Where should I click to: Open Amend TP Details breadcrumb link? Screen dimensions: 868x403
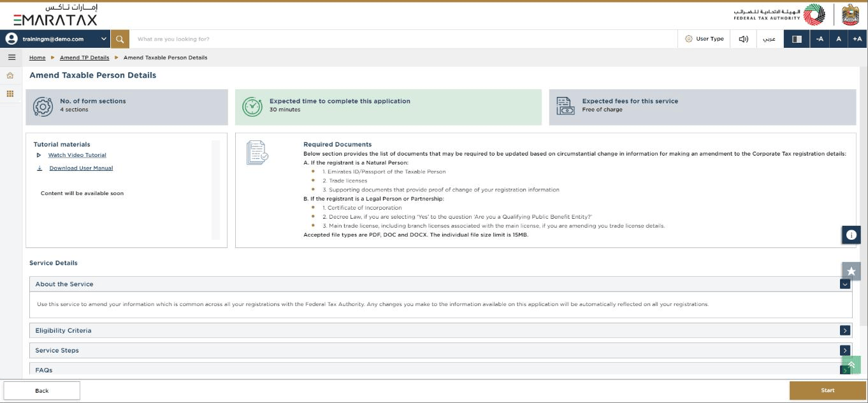coord(84,57)
